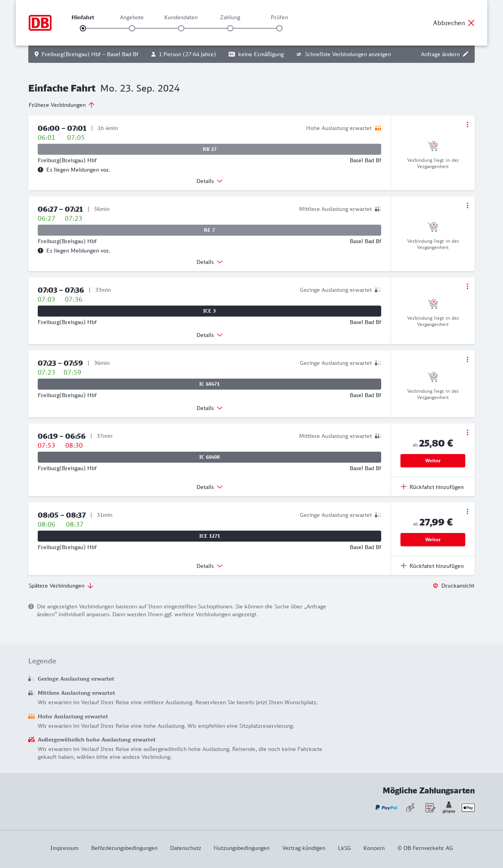Open the Datenschutz footer link
Viewport: 503px width, 868px height.
[x=185, y=848]
